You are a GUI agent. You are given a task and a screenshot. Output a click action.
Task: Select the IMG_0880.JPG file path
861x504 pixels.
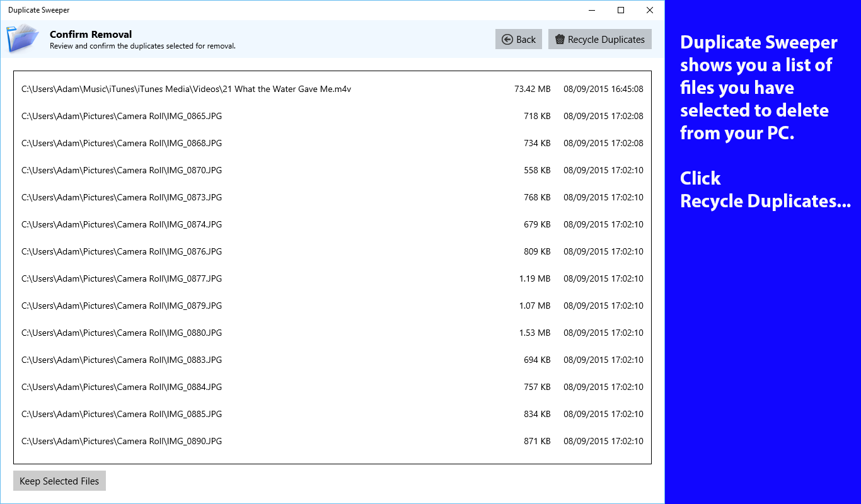(122, 333)
